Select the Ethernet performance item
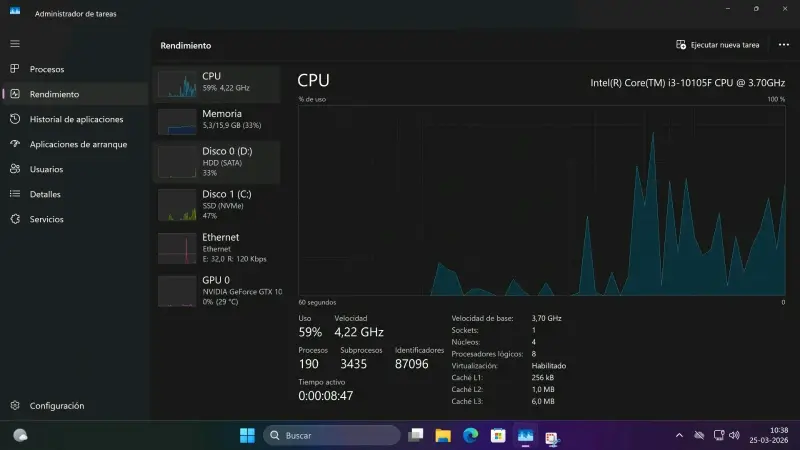Image resolution: width=800 pixels, height=450 pixels. tap(216, 247)
